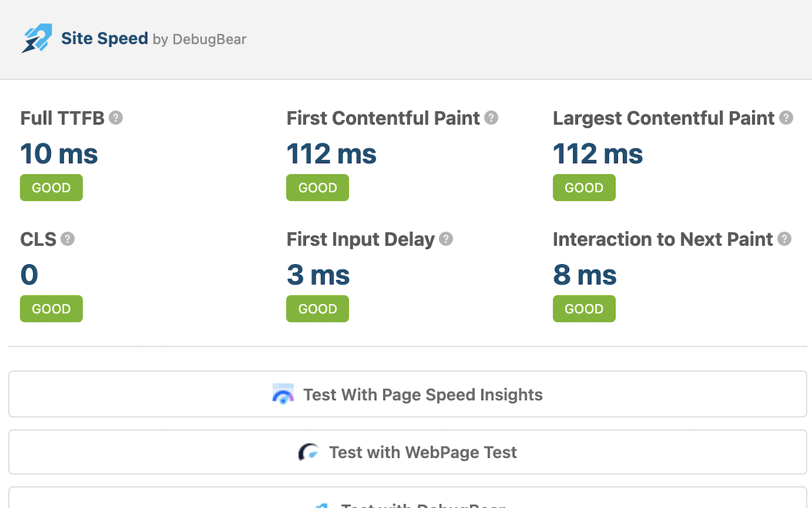This screenshot has width=812, height=508.
Task: Open the First Contentful Paint help tooltip
Action: tap(490, 117)
